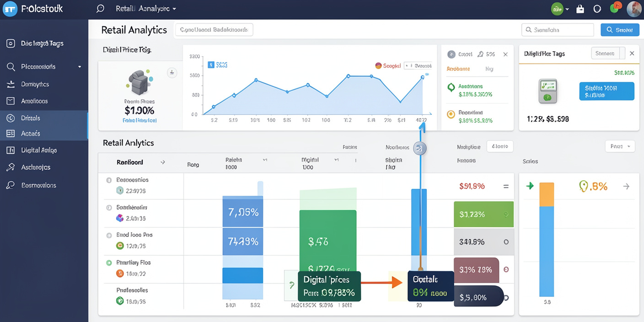Toggle the circle on $3.73% green bar
644x322 pixels.
(505, 214)
